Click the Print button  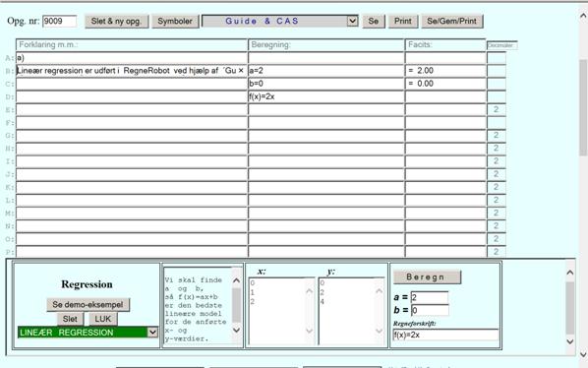(x=403, y=22)
